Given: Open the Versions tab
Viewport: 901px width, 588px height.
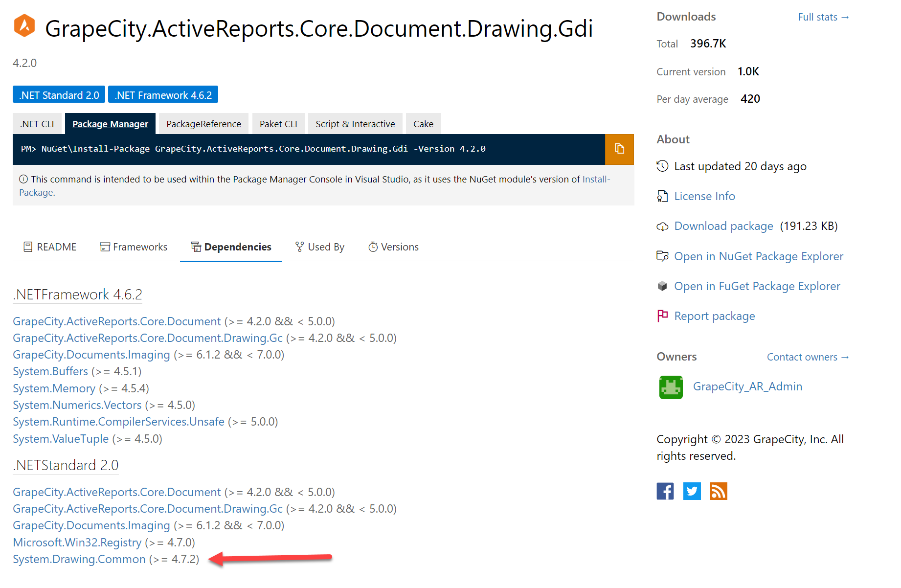Looking at the screenshot, I should tap(393, 247).
